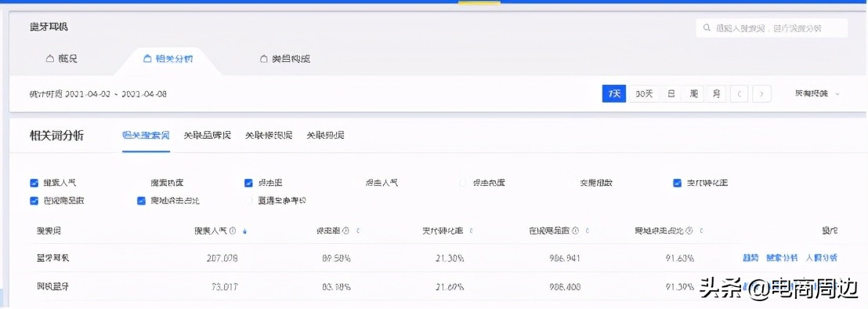The image size is (868, 309).
Task: Open 趋势 link for 蓝牙耳机 row
Action: [x=750, y=257]
